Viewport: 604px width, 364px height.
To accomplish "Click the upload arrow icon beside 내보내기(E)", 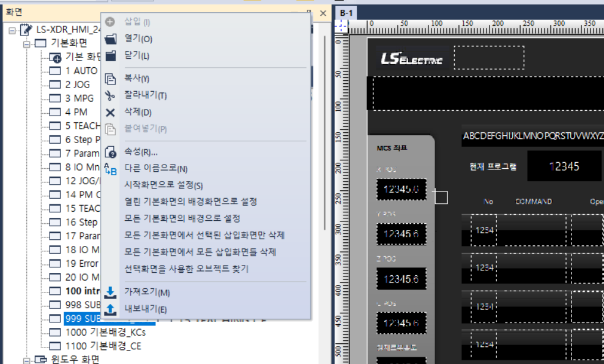I will click(110, 310).
